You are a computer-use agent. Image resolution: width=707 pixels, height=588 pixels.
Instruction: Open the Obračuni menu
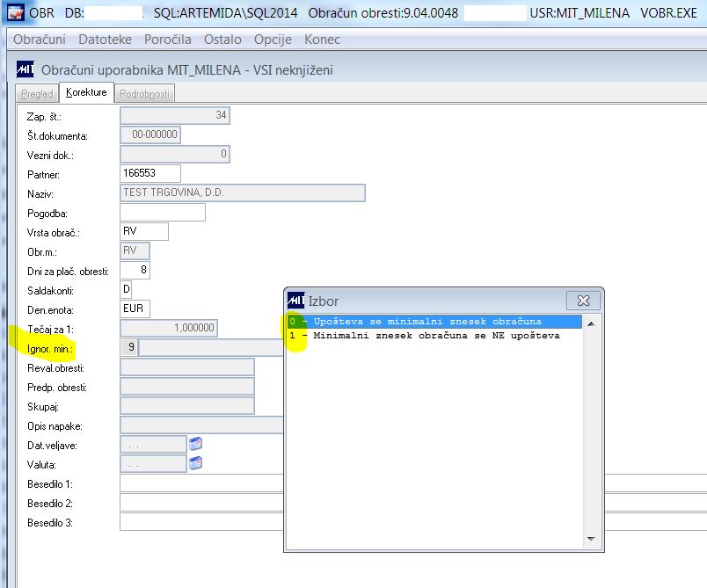(x=40, y=40)
